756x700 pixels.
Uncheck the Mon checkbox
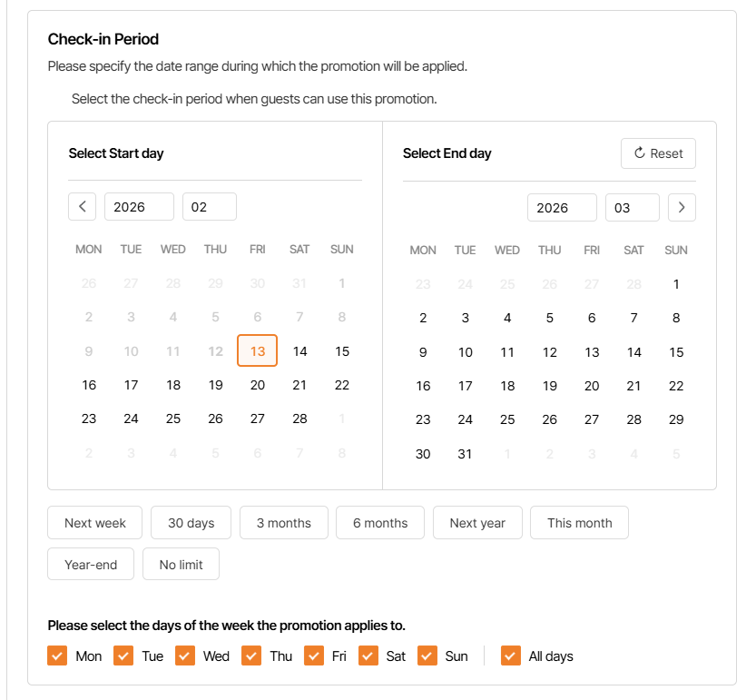coord(57,656)
